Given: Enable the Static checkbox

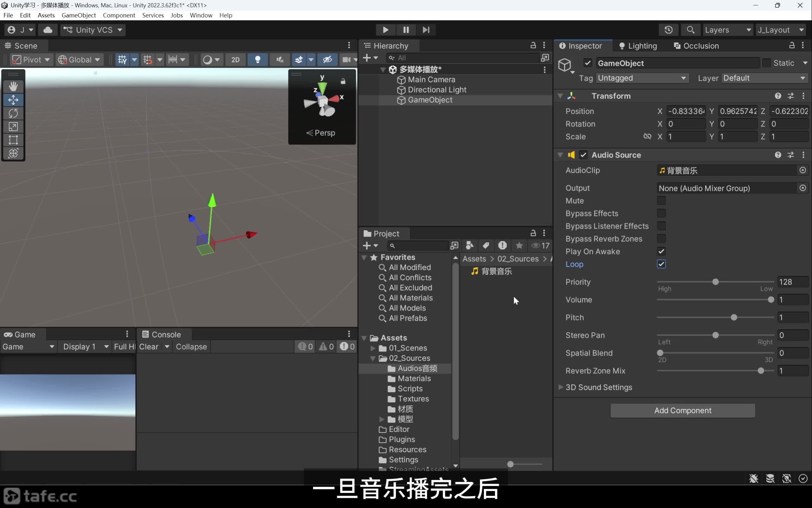Looking at the screenshot, I should click(x=766, y=63).
